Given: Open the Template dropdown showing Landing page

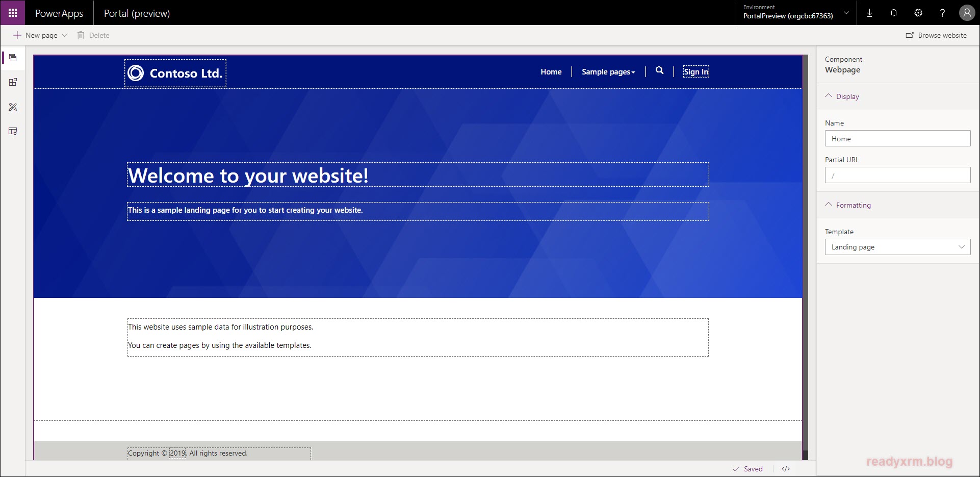Looking at the screenshot, I should (x=897, y=247).
